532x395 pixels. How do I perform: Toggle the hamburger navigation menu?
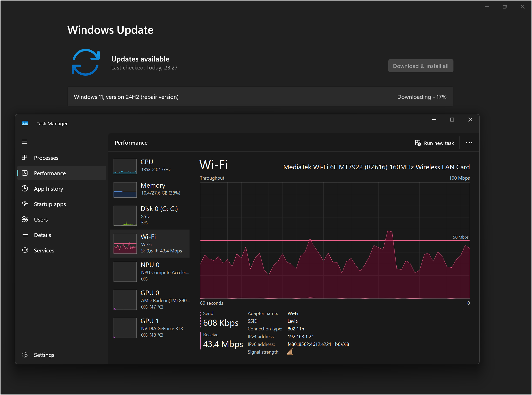[24, 142]
